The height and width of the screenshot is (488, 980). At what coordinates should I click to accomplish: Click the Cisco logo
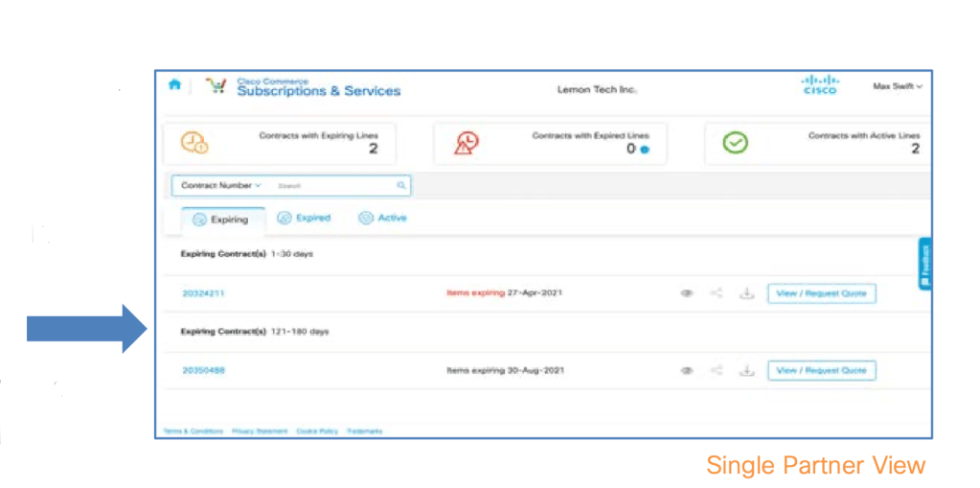[819, 84]
